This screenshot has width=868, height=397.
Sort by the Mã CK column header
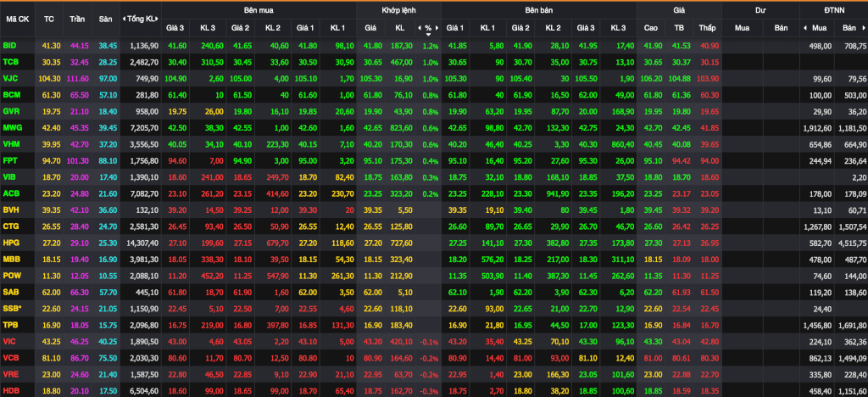[18, 19]
